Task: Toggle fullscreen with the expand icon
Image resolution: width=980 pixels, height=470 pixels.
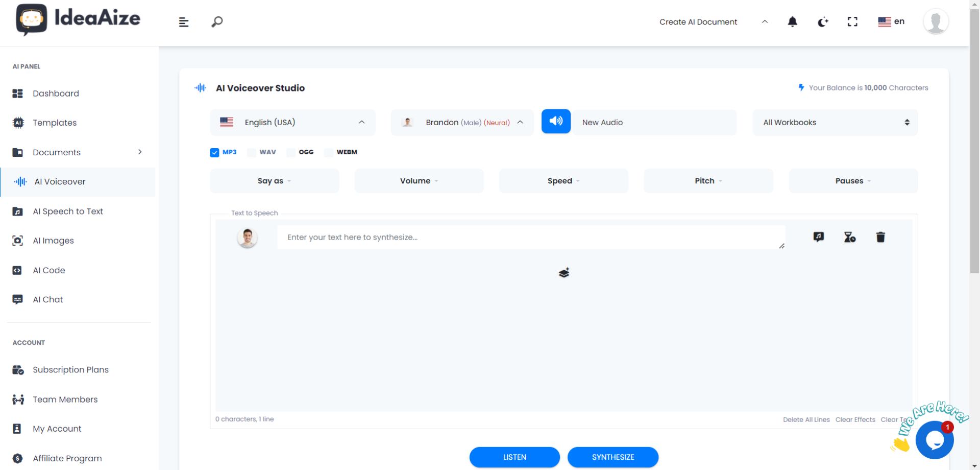Action: point(852,21)
